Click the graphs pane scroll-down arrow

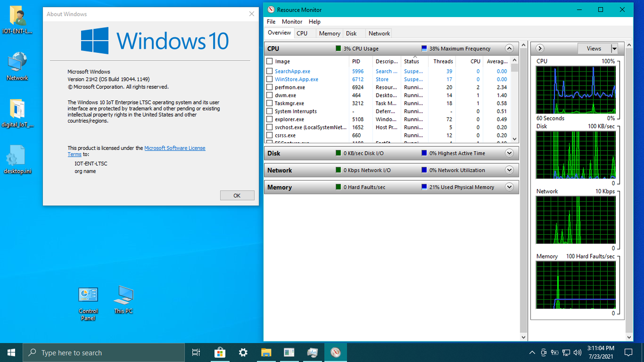[x=629, y=337]
